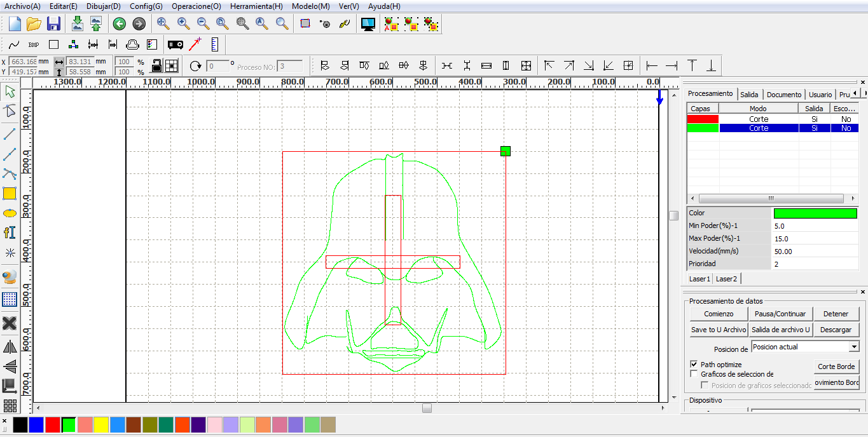
Task: Select the node edit tool in the left toolbar
Action: point(10,111)
